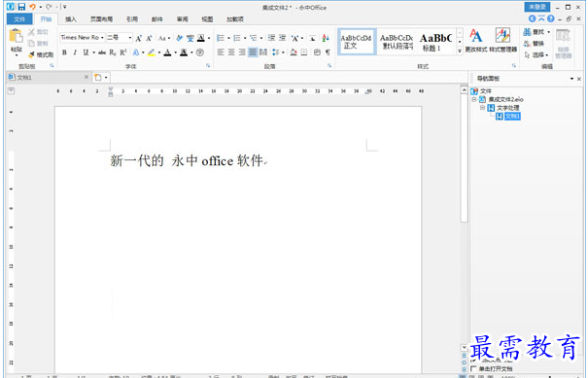Collapse the ribbon with chevron icon
The width and height of the screenshot is (588, 378).
click(541, 18)
